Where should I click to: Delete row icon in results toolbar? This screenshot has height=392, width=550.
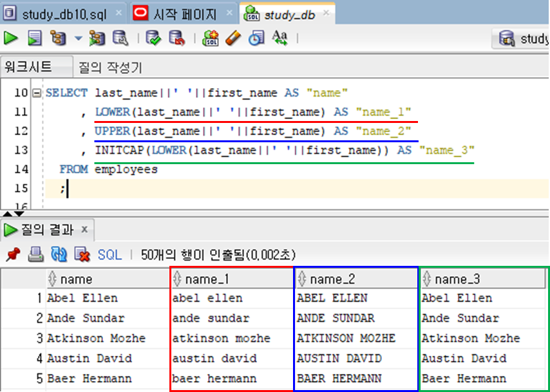coord(82,254)
